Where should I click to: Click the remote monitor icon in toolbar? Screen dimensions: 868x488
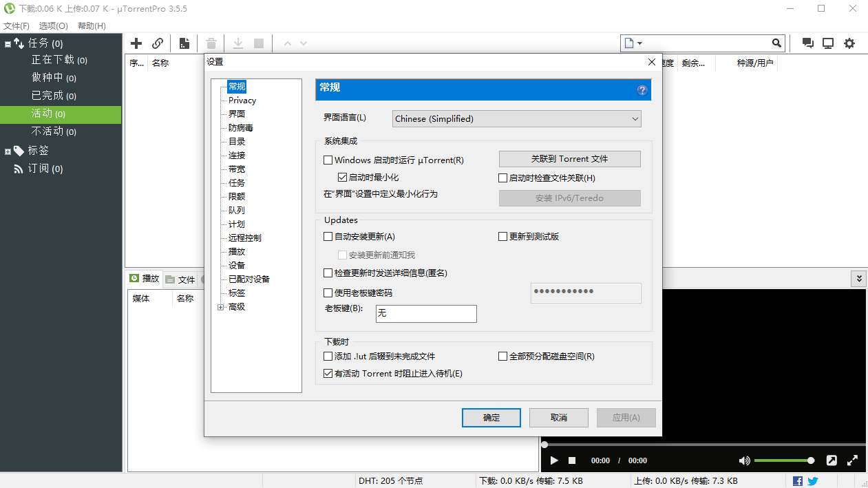828,43
